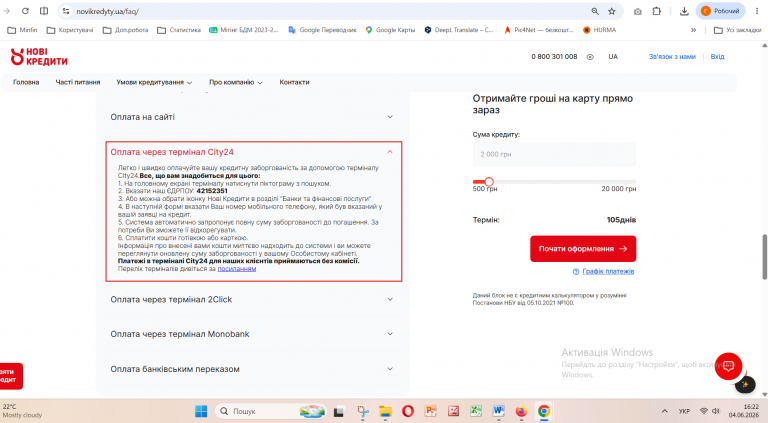Expand Умови кредитування menu dropdown
This screenshot has height=423, width=768.
pos(154,82)
